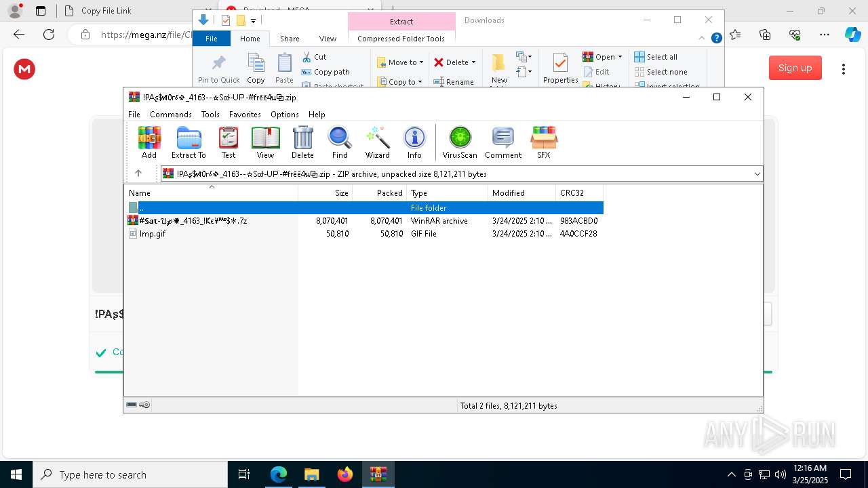
Task: Open View tool in WinRAR toolbar
Action: [265, 142]
